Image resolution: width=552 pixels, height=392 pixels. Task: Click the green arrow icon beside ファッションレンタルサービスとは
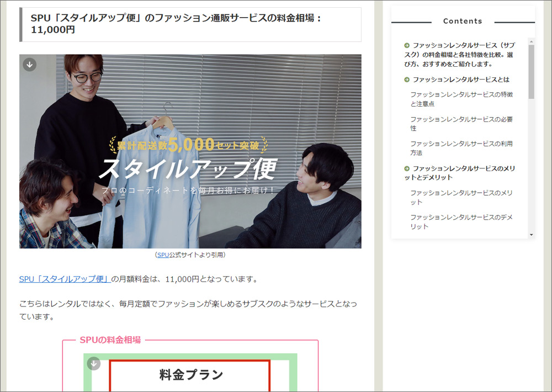click(407, 80)
